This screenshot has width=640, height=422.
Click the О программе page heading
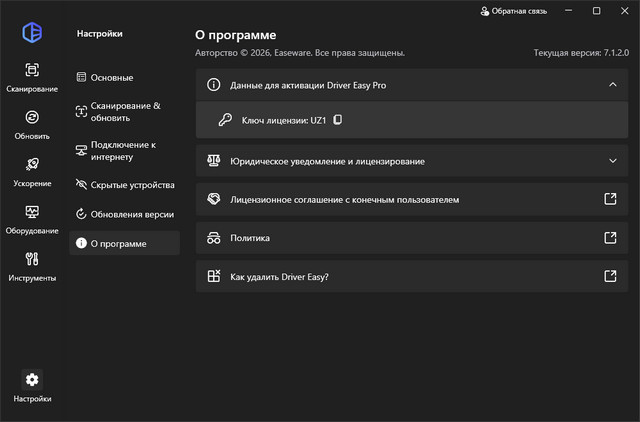click(x=236, y=35)
